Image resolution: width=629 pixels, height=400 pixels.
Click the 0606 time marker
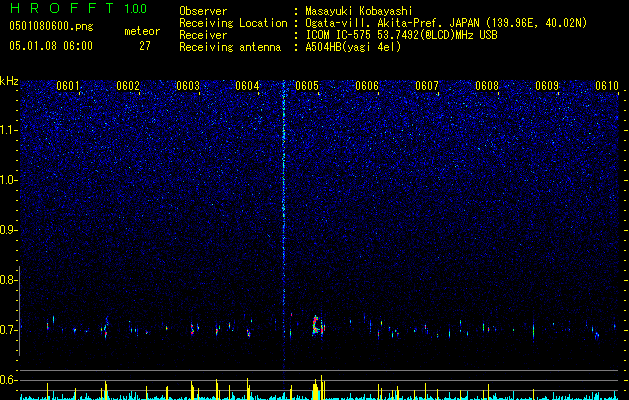(367, 86)
